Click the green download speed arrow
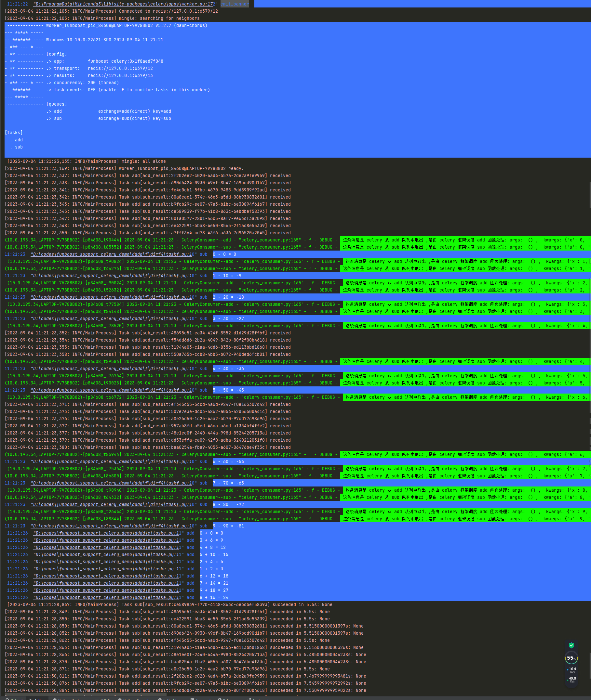The height and width of the screenshot is (700, 591). pos(568,679)
